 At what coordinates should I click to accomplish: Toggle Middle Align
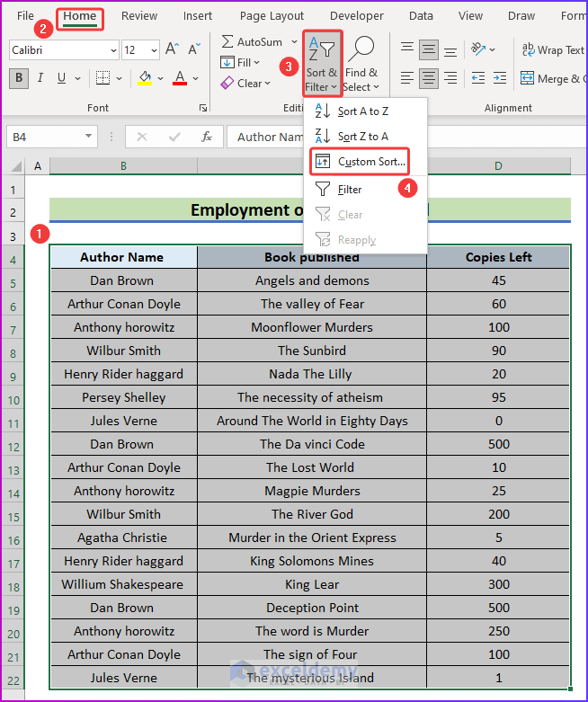pos(429,49)
